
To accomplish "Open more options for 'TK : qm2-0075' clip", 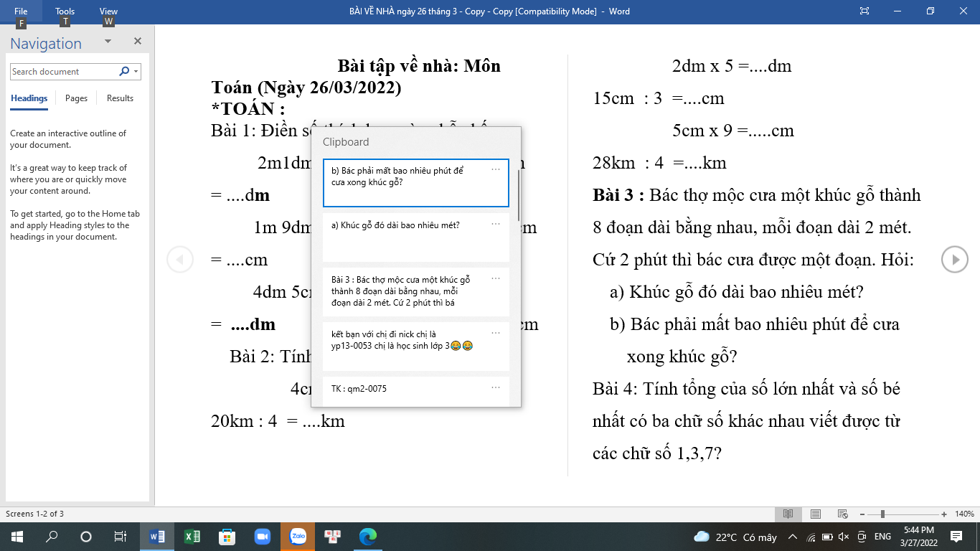I will tap(496, 387).
